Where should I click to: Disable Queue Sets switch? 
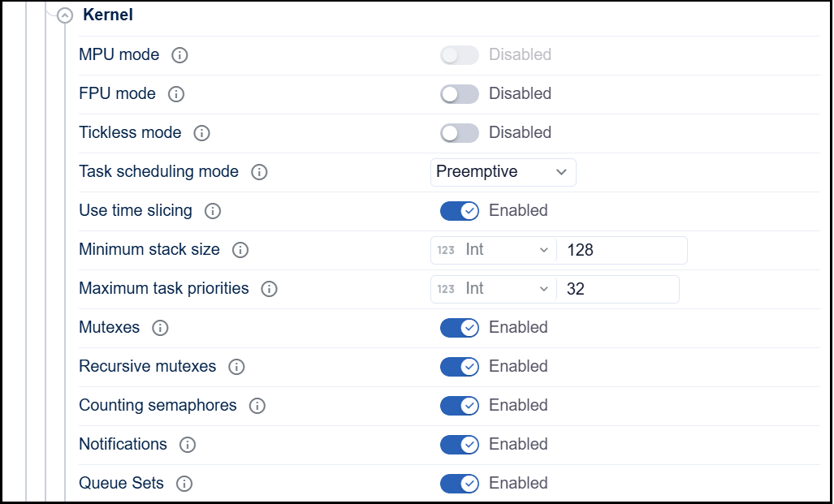point(460,484)
